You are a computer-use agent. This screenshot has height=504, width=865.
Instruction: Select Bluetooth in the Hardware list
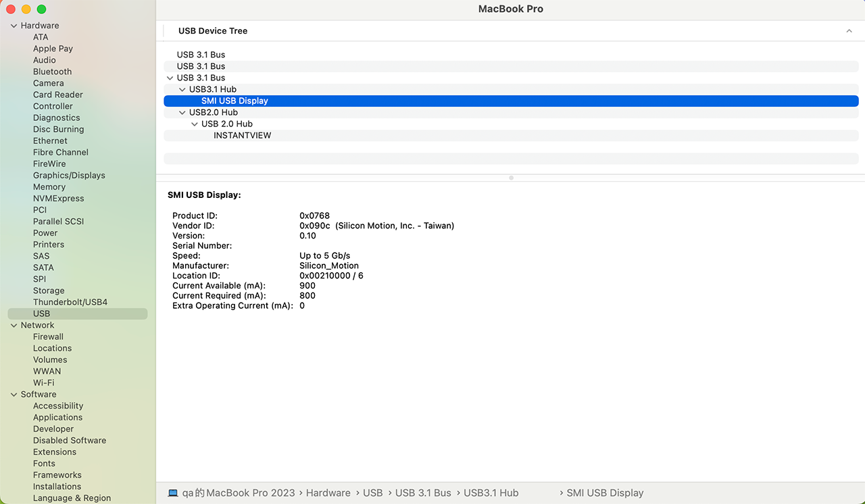click(52, 72)
